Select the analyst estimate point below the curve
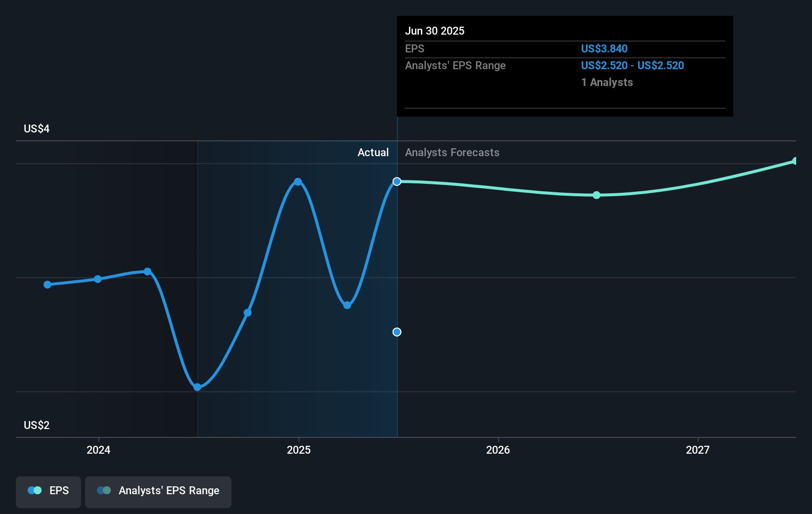This screenshot has width=812, height=514. pos(397,332)
